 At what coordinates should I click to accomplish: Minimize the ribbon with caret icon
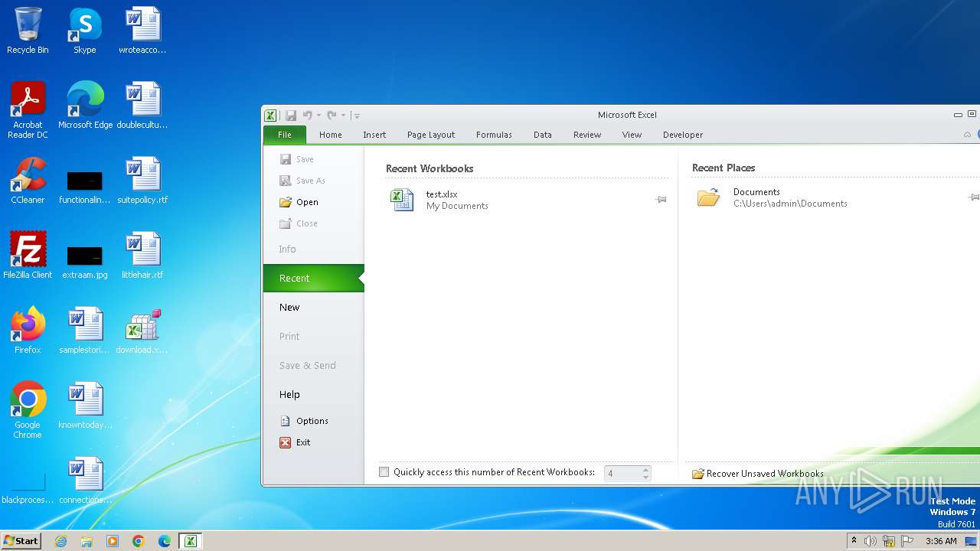click(967, 135)
